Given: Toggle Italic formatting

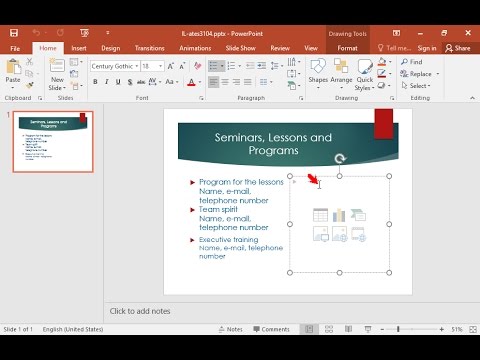Looking at the screenshot, I should tap(107, 82).
